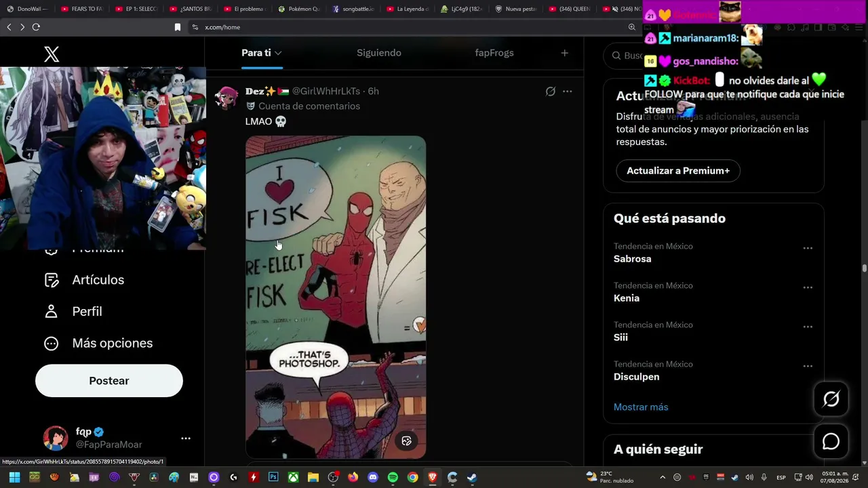Click the X logo in the sidebar
868x488 pixels.
point(52,54)
